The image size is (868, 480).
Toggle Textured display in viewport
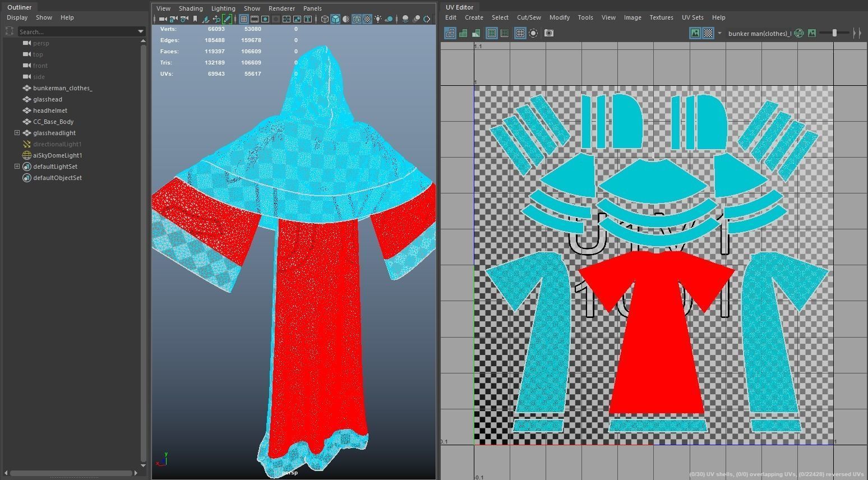pyautogui.click(x=367, y=19)
